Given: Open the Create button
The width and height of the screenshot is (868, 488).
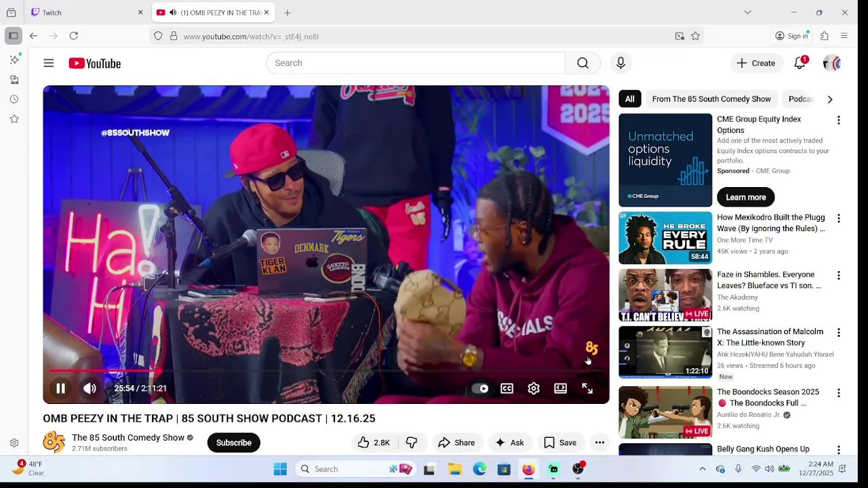Looking at the screenshot, I should pyautogui.click(x=756, y=63).
